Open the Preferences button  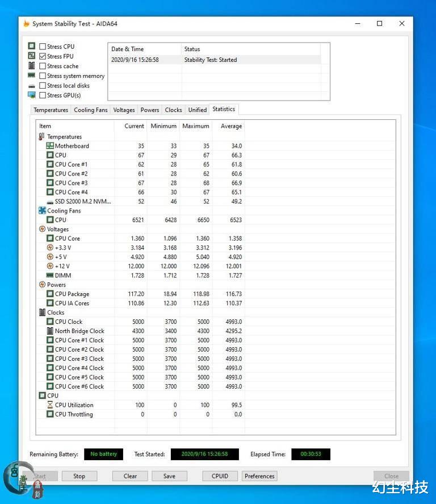[259, 476]
